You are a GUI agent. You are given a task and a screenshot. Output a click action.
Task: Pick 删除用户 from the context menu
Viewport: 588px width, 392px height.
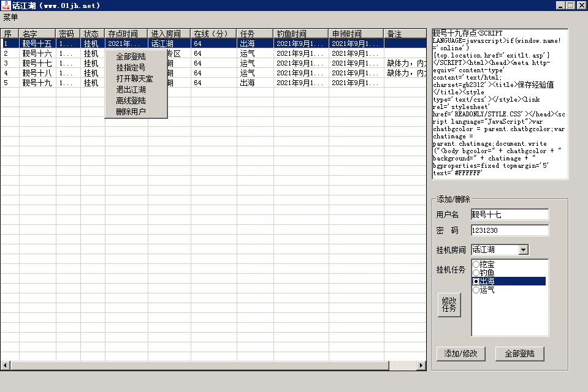(131, 111)
